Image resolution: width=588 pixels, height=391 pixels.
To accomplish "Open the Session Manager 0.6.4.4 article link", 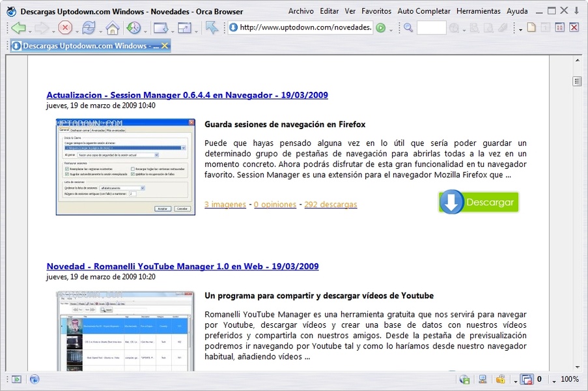I will (187, 95).
